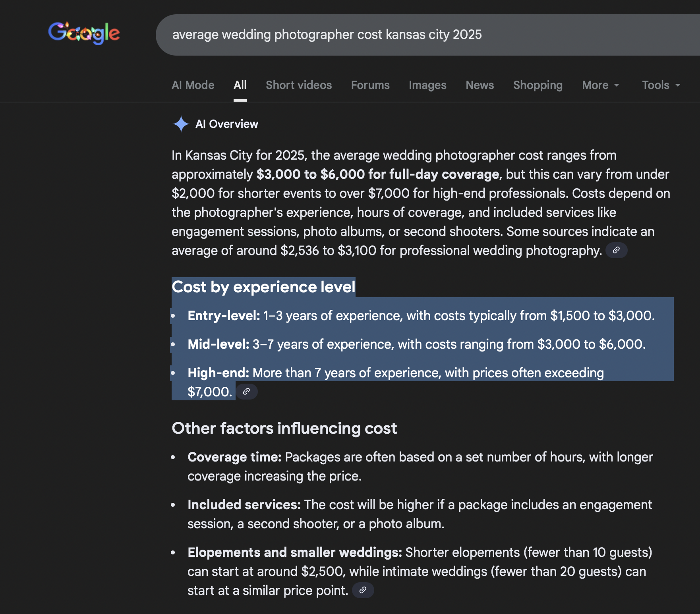View Shopping results tab

(x=538, y=85)
